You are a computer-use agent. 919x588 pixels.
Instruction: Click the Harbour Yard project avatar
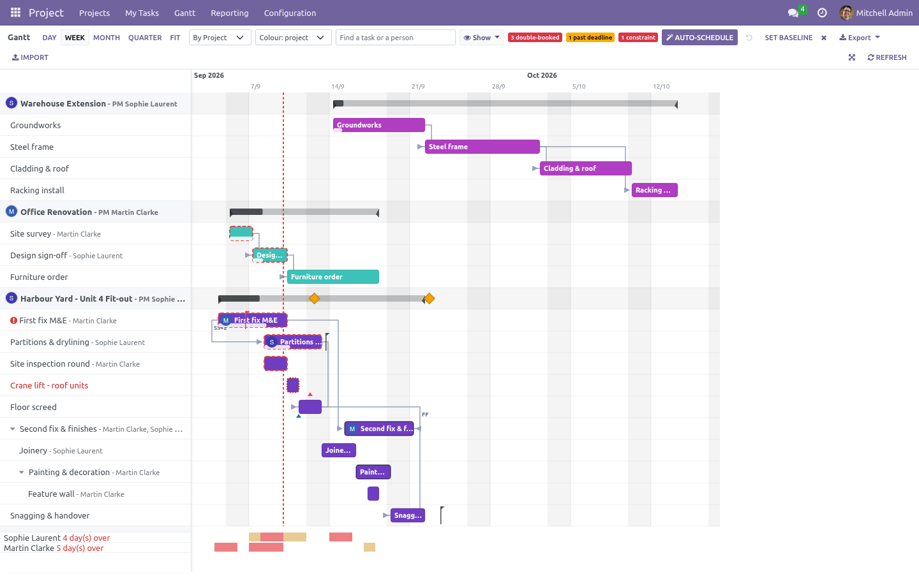pyautogui.click(x=11, y=298)
